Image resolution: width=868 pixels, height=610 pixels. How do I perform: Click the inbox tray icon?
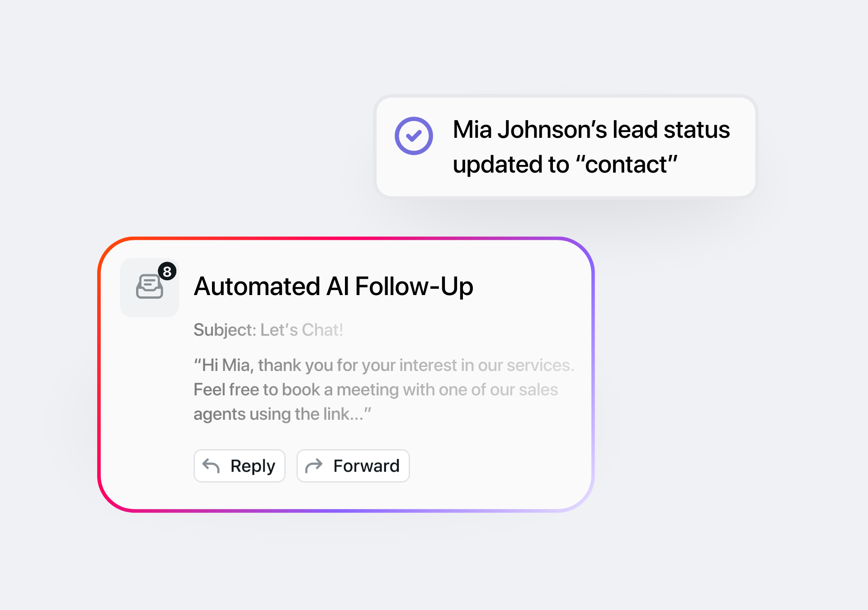coord(149,287)
